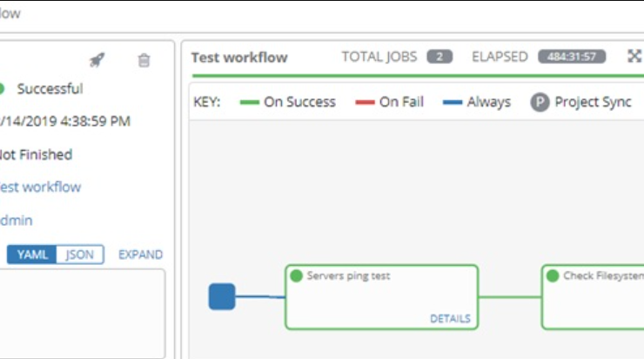Switch variables view to YAML

(x=31, y=254)
